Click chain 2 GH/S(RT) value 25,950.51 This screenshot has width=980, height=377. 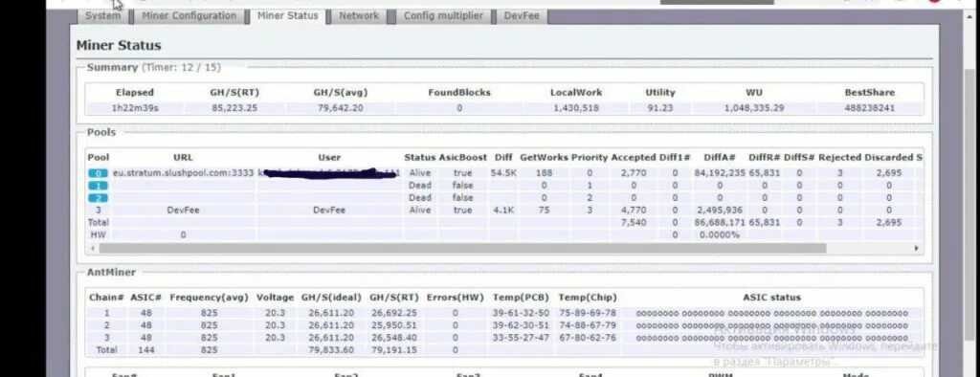click(x=393, y=325)
